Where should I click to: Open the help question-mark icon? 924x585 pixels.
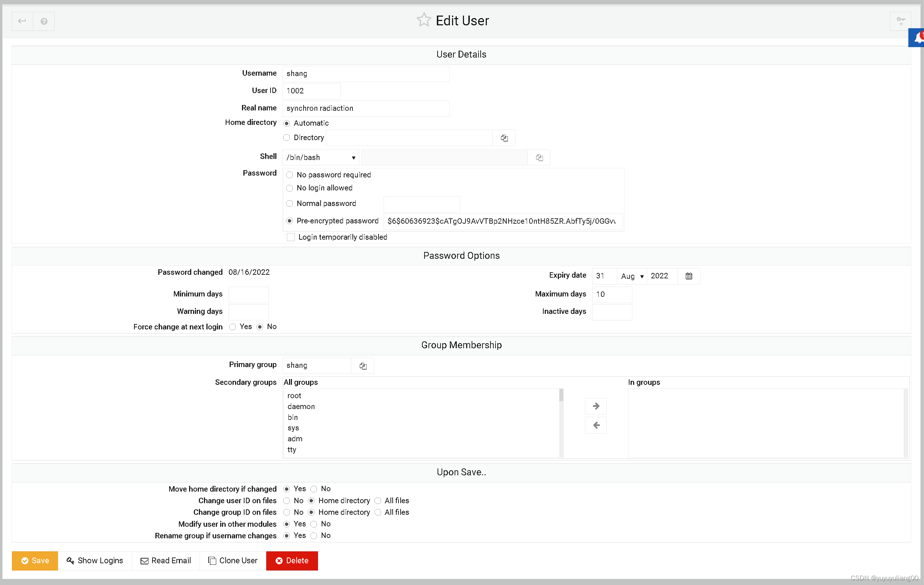tap(44, 21)
